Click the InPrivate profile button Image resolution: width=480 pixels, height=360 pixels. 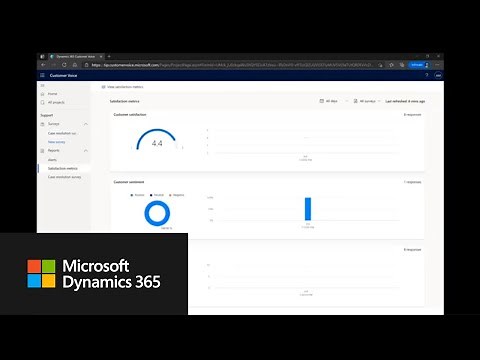point(419,65)
